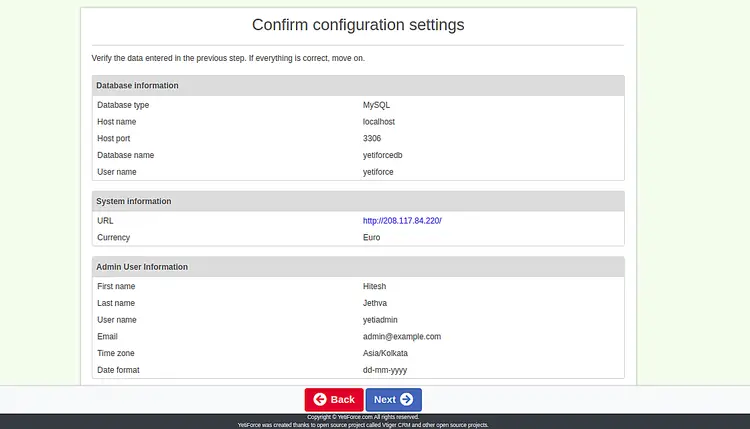Image resolution: width=750 pixels, height=429 pixels.
Task: Click the 3306 host port value
Action: (372, 138)
